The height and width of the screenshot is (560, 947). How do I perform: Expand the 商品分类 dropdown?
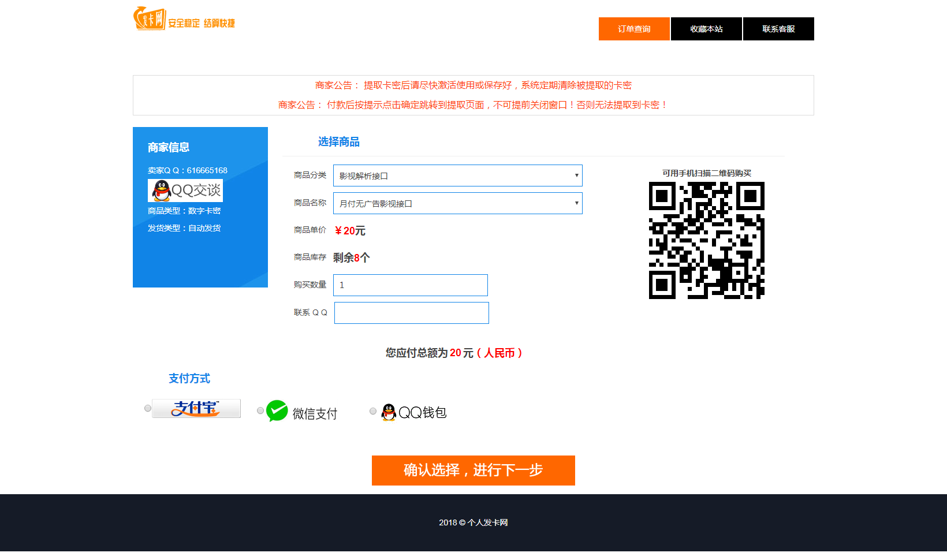coord(457,176)
